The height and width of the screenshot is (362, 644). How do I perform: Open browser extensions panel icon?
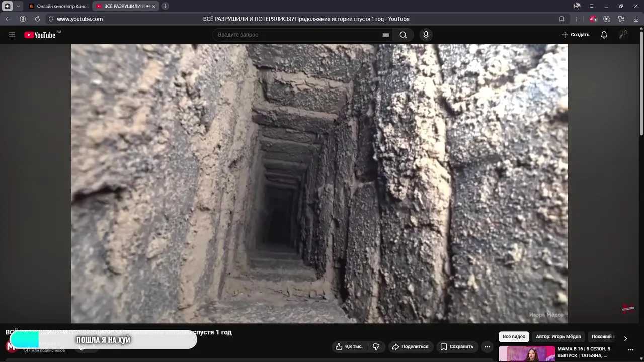point(621,19)
